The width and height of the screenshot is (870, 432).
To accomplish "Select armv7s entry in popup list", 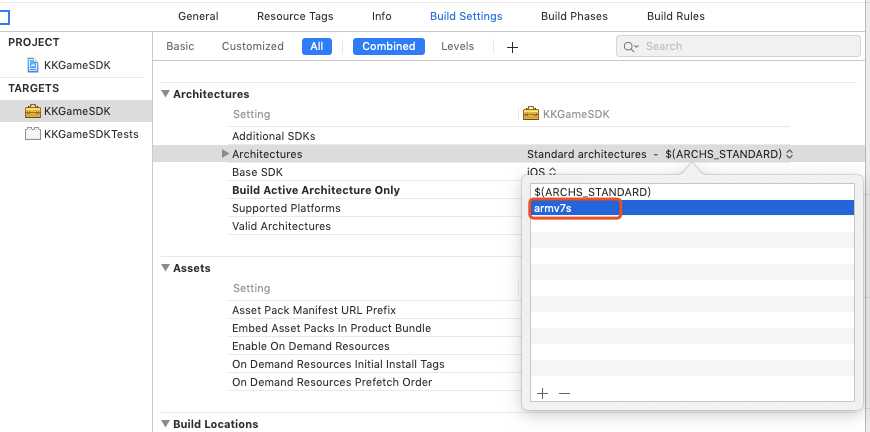I will [692, 209].
